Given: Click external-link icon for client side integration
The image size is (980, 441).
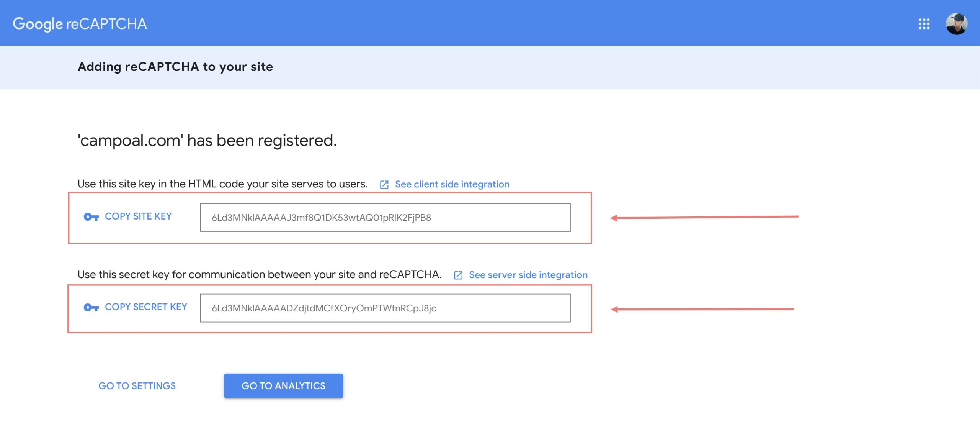Looking at the screenshot, I should click(x=384, y=185).
